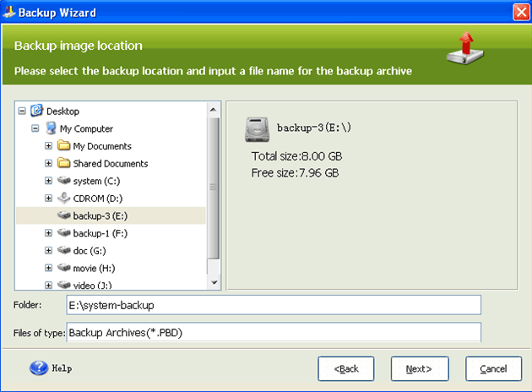Viewport: 532px width, 392px height.
Task: Click the Desktop icon in tree
Action: click(x=36, y=111)
